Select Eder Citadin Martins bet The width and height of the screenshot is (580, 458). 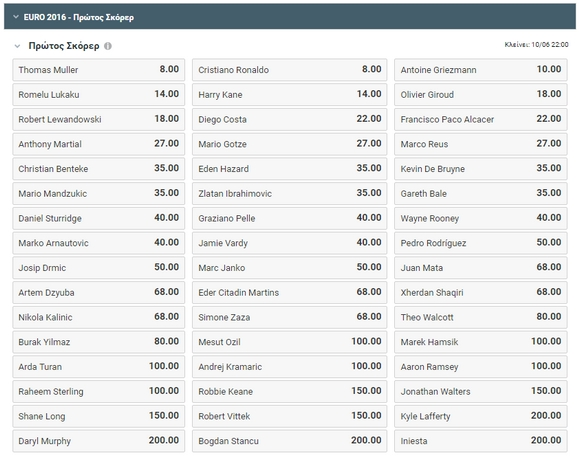(x=289, y=292)
